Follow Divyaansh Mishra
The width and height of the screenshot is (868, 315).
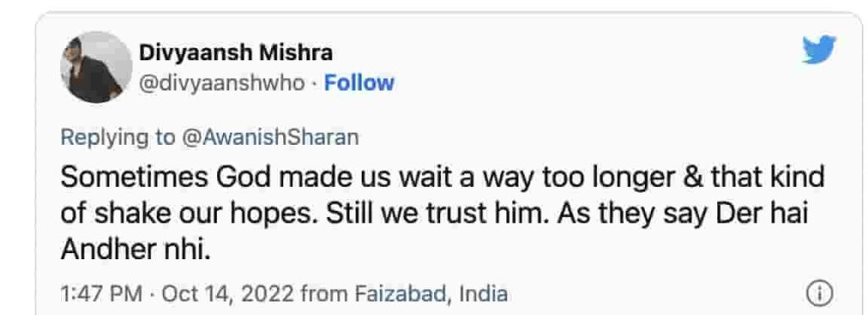(x=359, y=83)
